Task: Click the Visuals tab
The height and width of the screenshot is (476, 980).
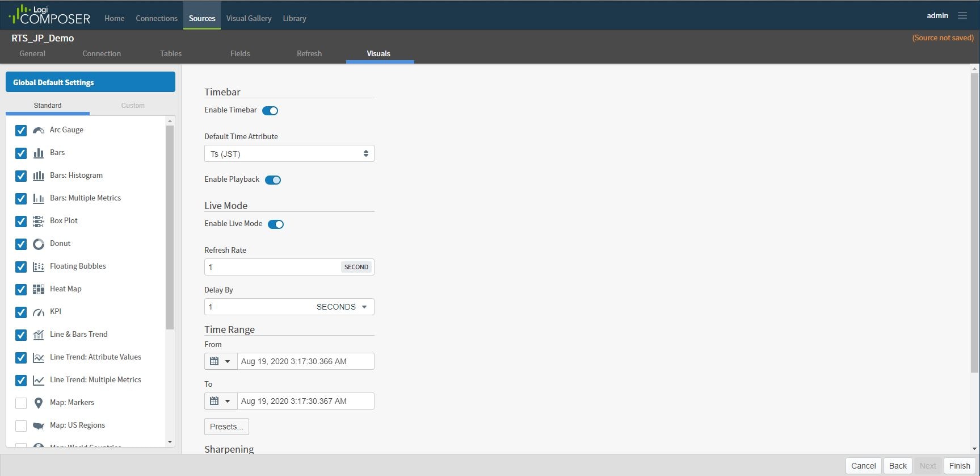Action: coord(378,53)
